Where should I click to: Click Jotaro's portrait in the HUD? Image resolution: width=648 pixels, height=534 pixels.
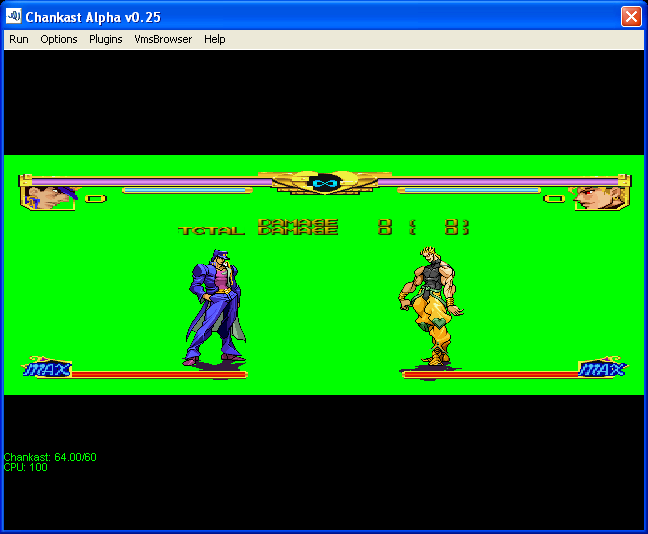click(49, 198)
